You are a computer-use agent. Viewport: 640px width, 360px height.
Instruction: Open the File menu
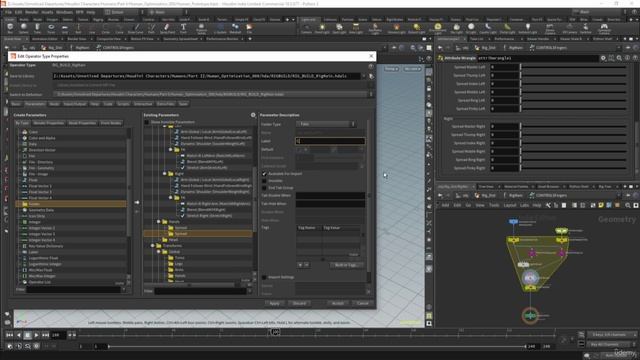tap(8, 12)
